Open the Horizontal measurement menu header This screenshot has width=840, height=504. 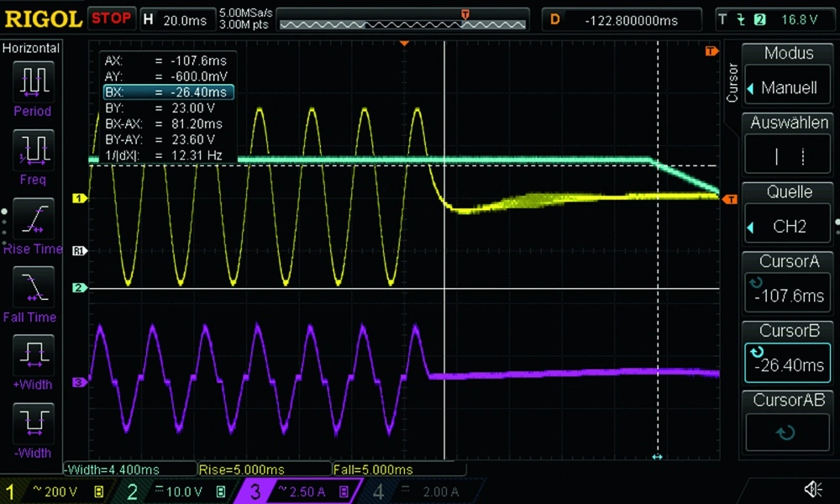(x=31, y=48)
